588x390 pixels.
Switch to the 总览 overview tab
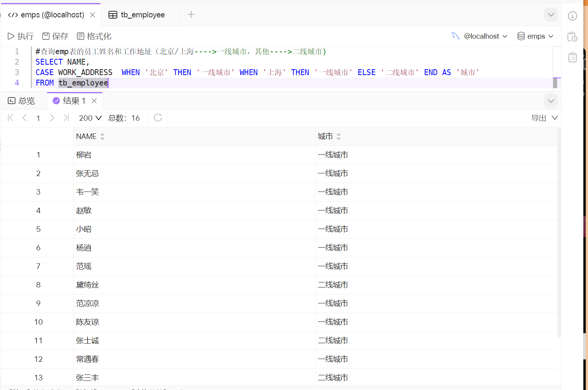[x=22, y=101]
